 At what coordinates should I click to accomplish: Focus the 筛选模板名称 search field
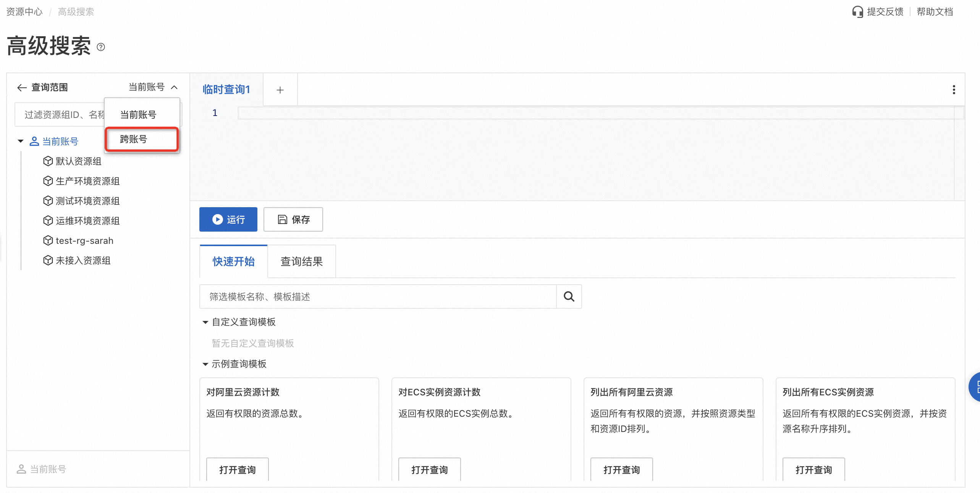[377, 296]
